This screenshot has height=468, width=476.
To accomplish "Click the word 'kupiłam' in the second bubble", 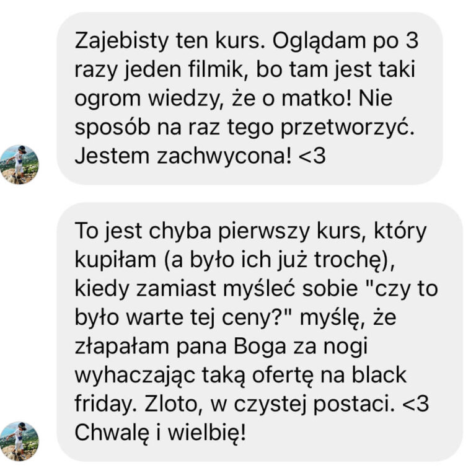I will [115, 260].
